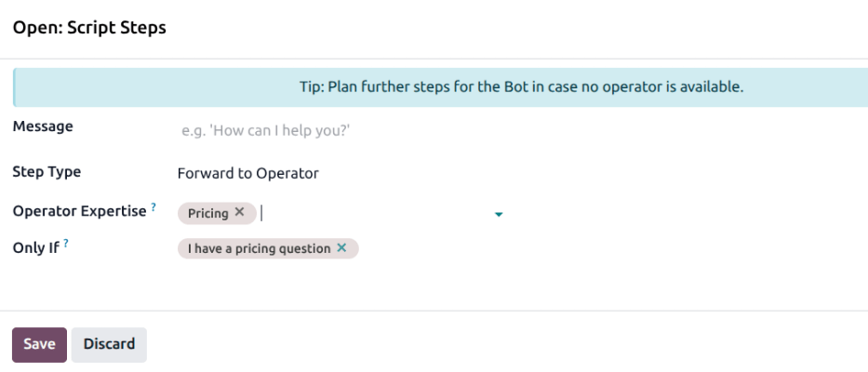Viewport: 868px width, 372px height.
Task: Open the 'Forward to Operator' step type selector
Action: click(248, 173)
